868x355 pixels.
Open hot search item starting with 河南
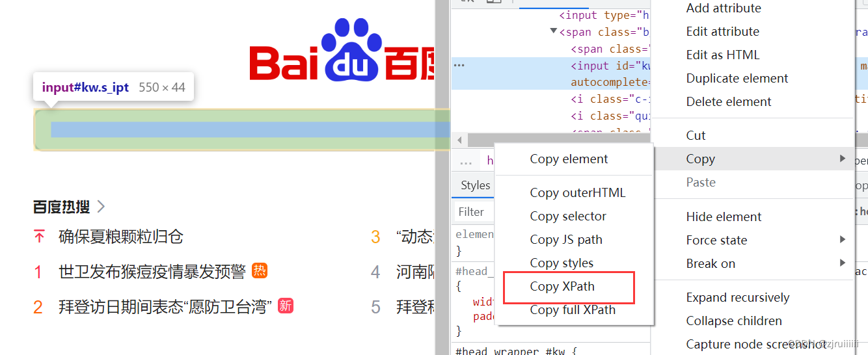click(415, 272)
